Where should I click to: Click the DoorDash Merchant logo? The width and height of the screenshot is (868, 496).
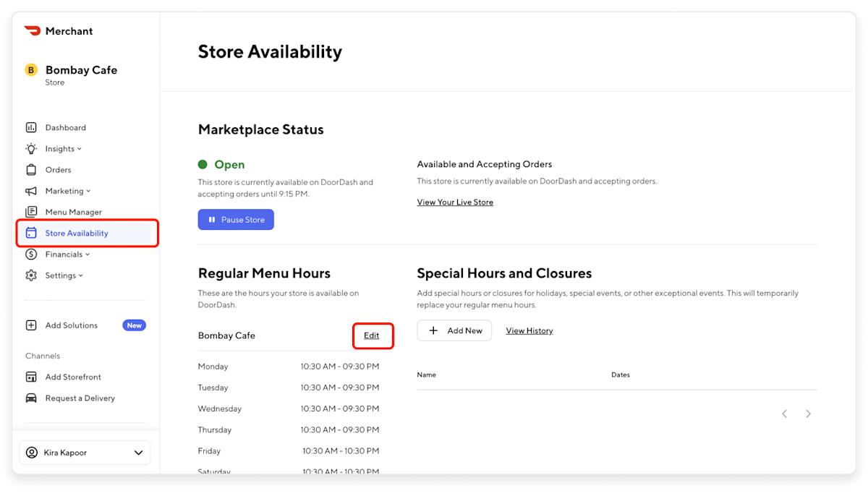click(x=59, y=31)
